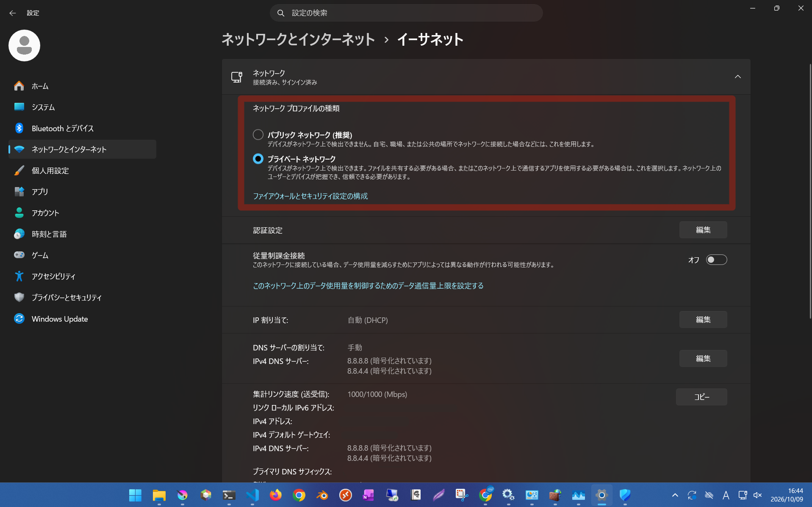Open アカウント in the sidebar
Image resolution: width=812 pixels, height=507 pixels.
coord(82,213)
